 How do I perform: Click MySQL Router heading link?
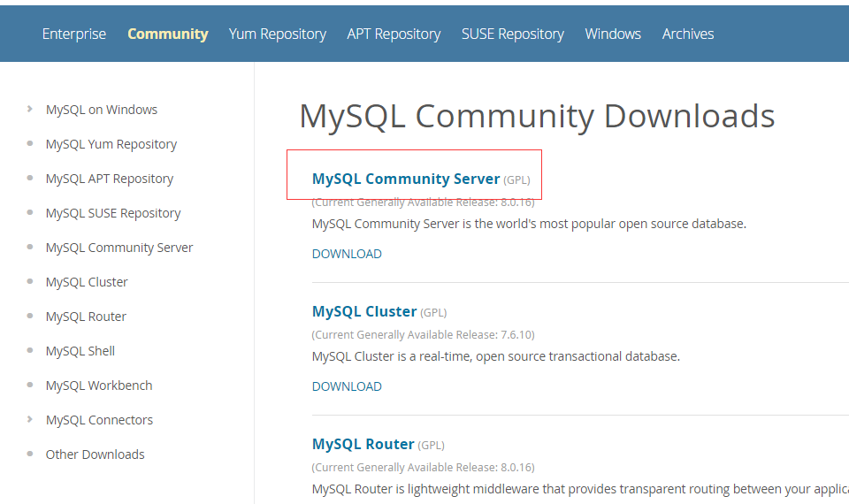[x=363, y=444]
